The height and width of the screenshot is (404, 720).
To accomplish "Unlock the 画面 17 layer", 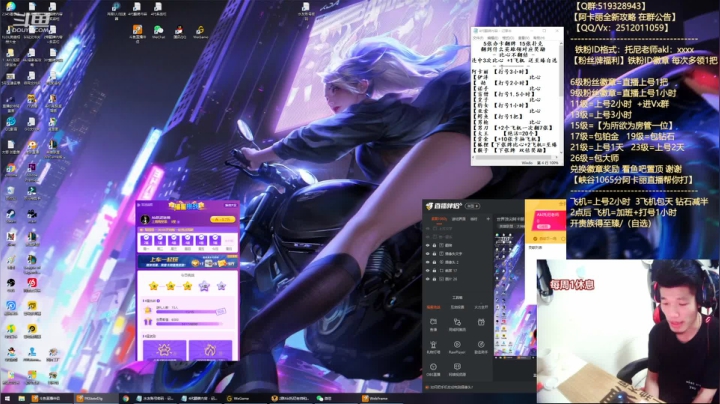I will 434,270.
